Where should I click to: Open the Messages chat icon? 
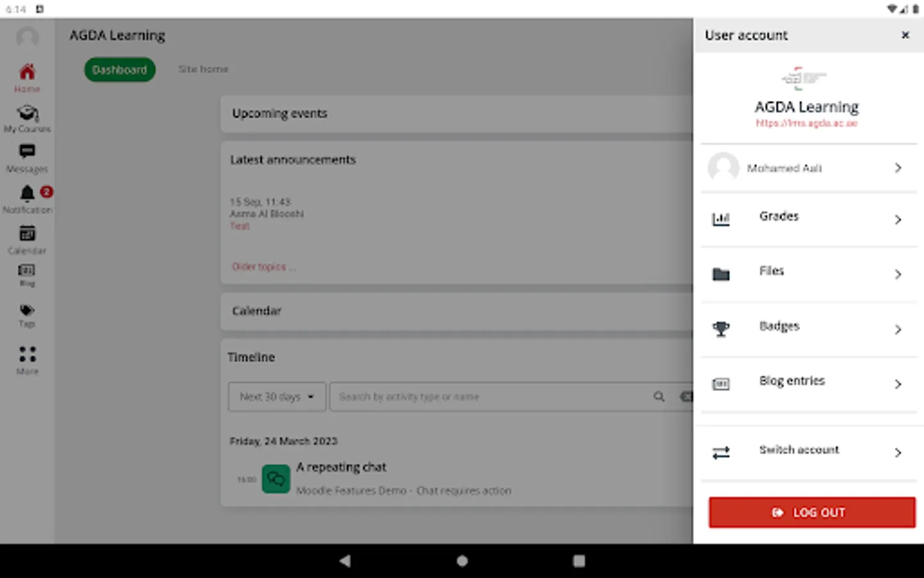pyautogui.click(x=27, y=152)
